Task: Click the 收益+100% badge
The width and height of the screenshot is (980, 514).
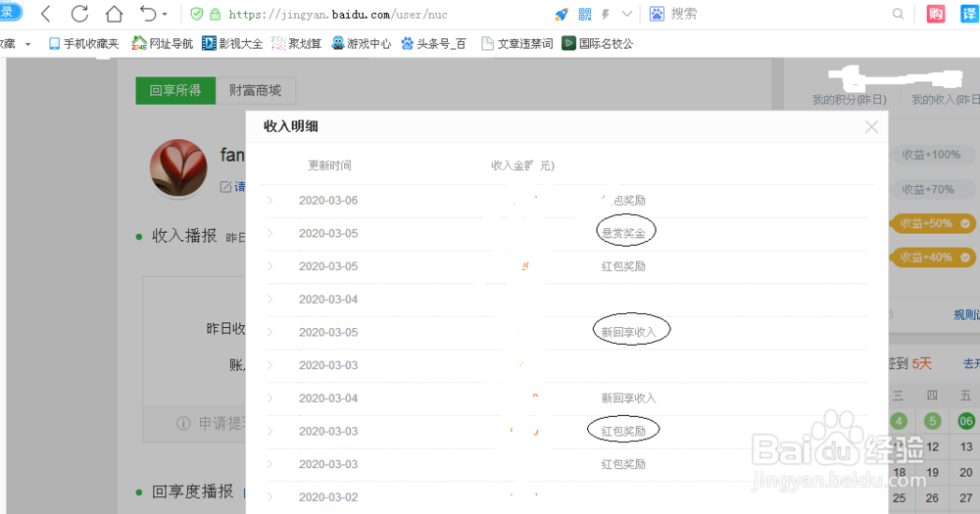Action: coord(931,155)
